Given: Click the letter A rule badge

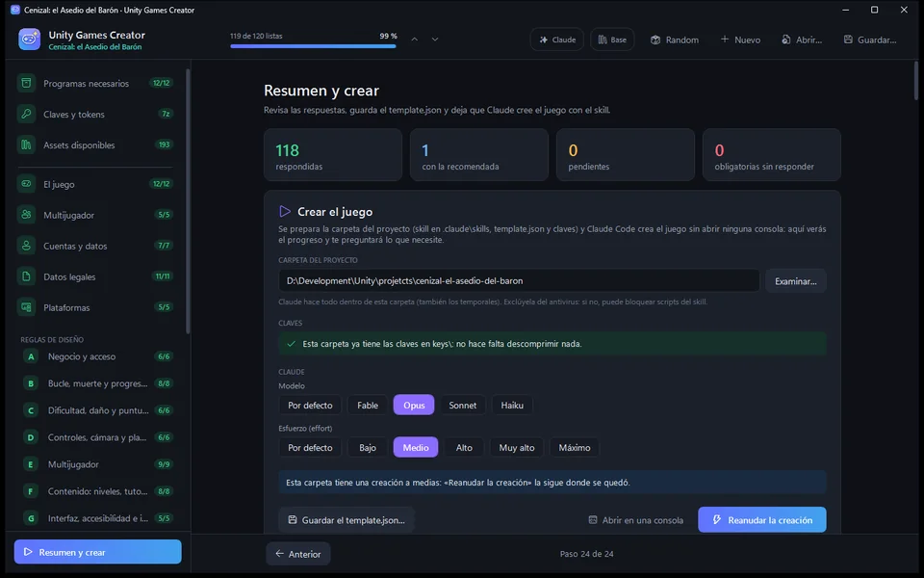Looking at the screenshot, I should tap(31, 356).
